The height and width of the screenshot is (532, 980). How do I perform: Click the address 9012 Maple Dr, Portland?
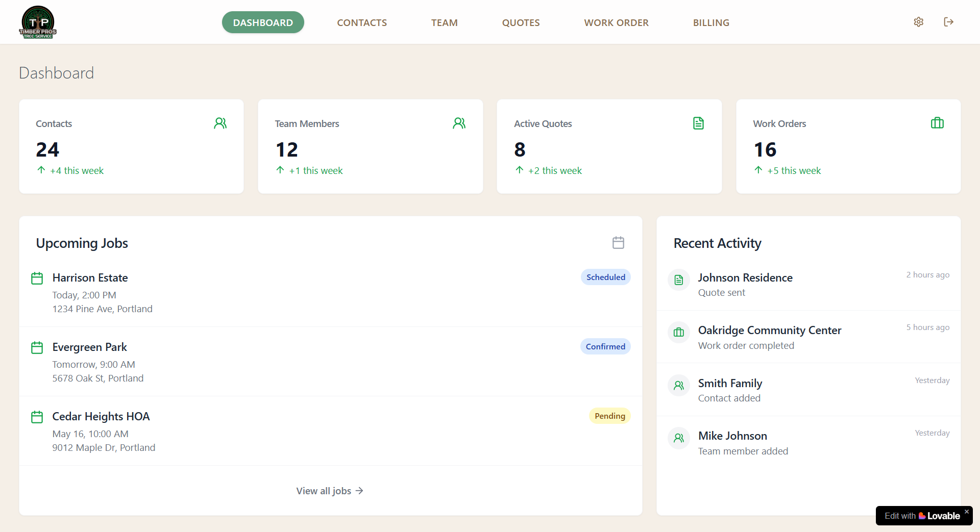click(x=104, y=448)
